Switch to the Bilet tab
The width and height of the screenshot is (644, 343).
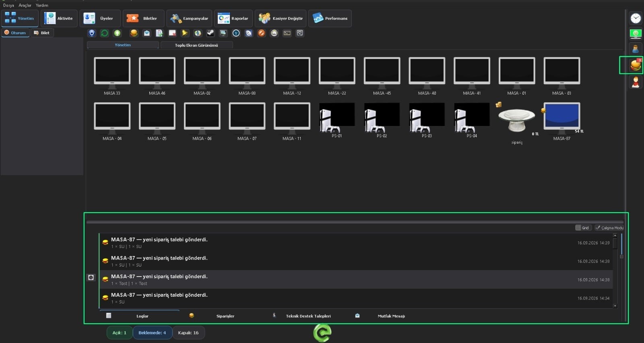[x=42, y=33]
